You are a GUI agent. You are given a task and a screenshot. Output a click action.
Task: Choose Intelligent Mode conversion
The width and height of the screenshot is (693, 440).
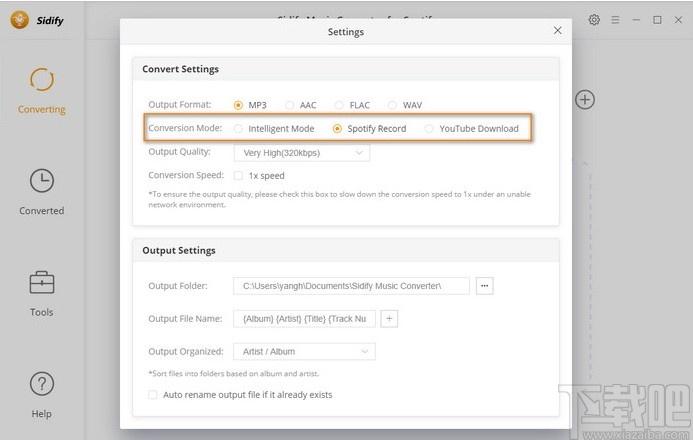click(x=238, y=129)
